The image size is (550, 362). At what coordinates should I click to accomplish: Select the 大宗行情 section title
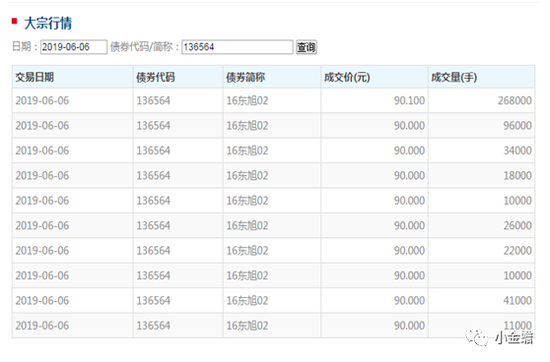48,24
